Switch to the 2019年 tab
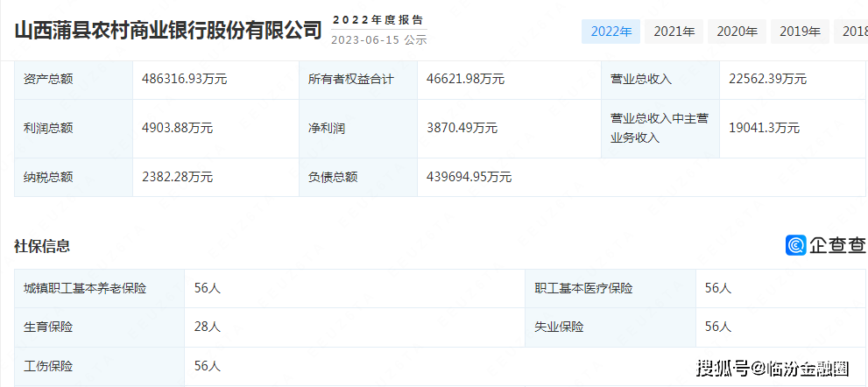 tap(800, 32)
